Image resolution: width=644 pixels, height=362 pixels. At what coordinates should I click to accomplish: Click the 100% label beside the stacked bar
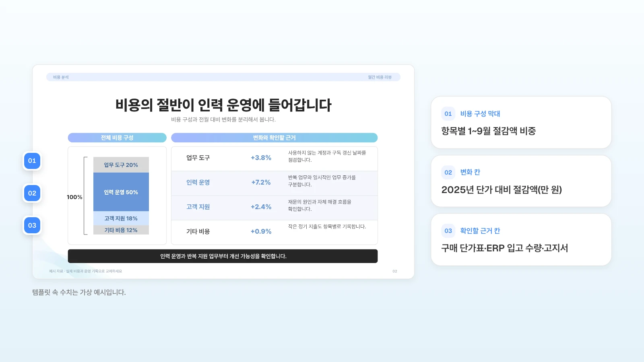(x=74, y=197)
